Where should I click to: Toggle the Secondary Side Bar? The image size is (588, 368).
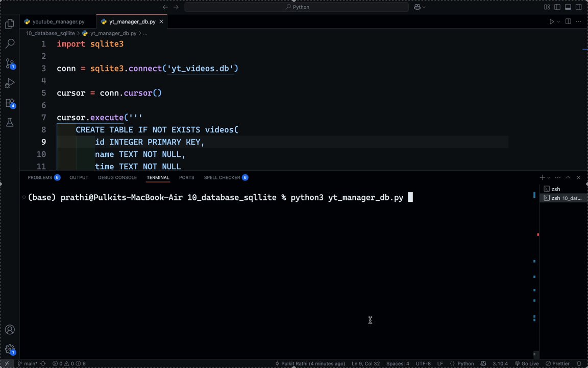[579, 7]
